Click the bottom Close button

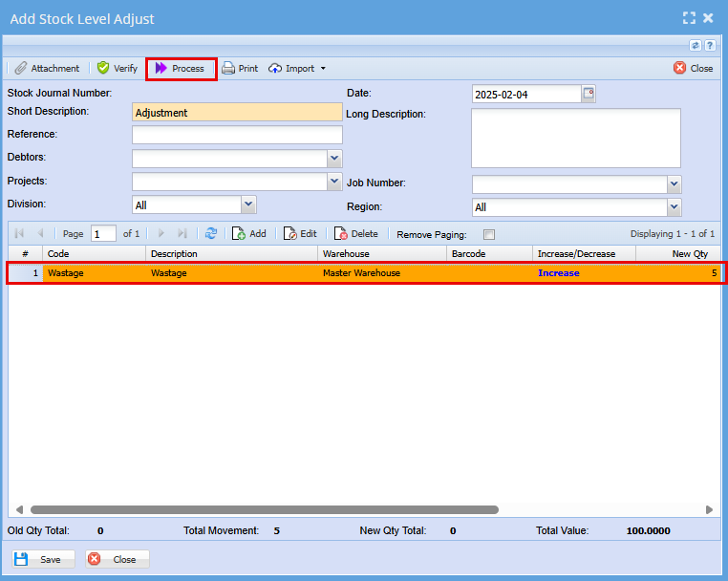coord(117,559)
